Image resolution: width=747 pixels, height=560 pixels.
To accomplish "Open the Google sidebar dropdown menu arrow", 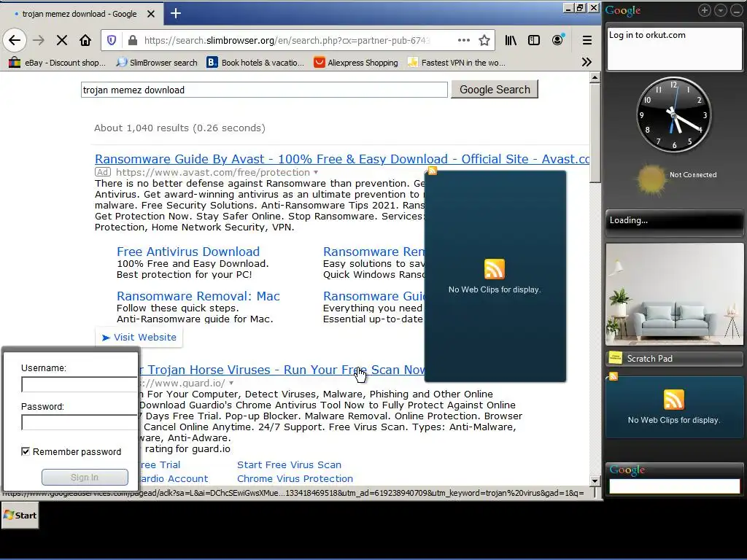I will (720, 10).
